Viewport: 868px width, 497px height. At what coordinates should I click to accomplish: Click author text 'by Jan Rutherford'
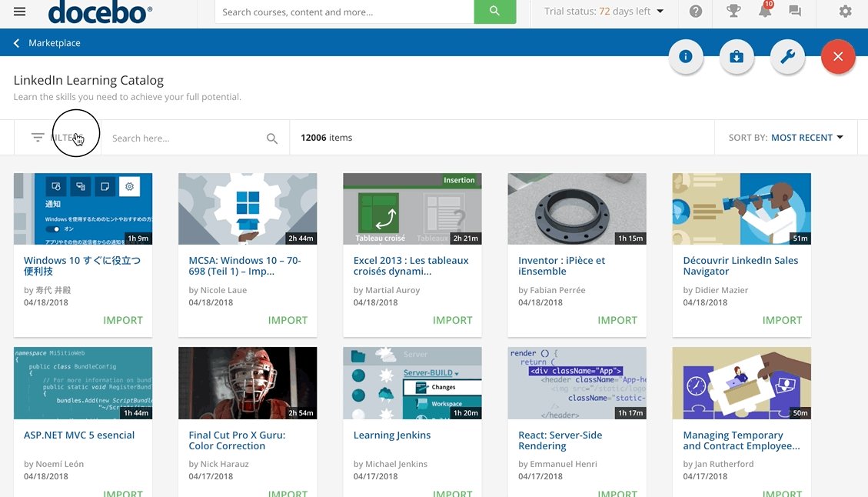(x=718, y=464)
